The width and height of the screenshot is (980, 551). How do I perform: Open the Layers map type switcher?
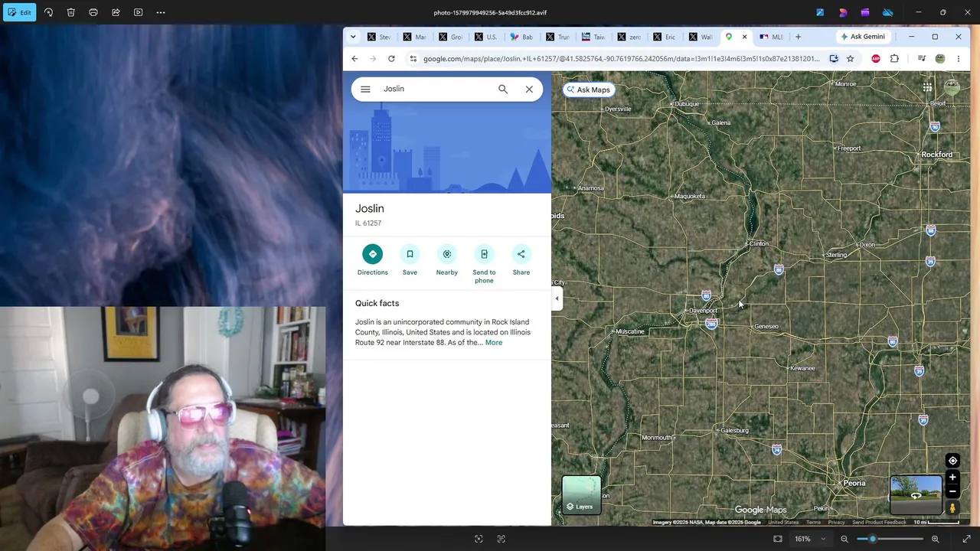(x=581, y=494)
